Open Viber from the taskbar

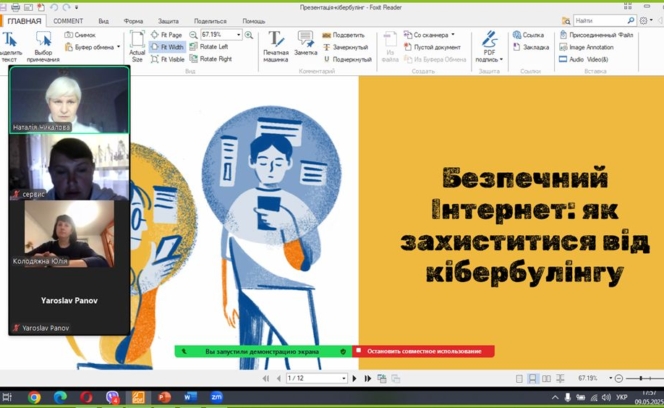112,397
